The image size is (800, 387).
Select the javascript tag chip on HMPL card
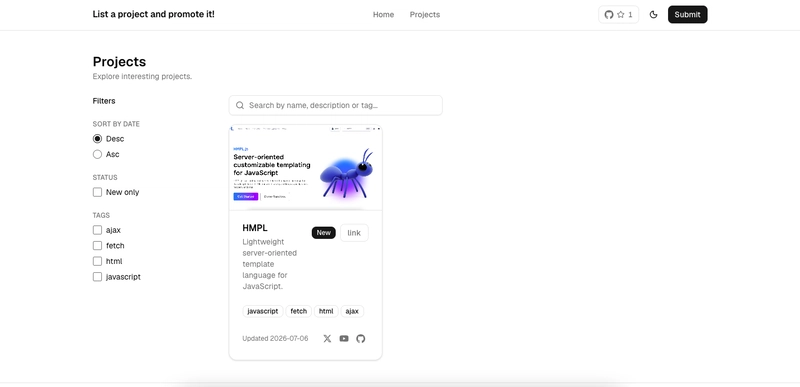point(263,311)
